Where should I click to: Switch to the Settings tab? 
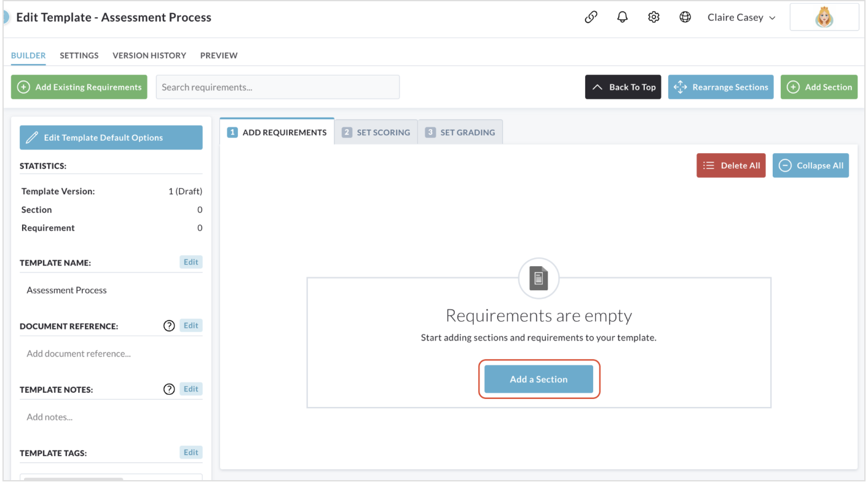tap(79, 55)
